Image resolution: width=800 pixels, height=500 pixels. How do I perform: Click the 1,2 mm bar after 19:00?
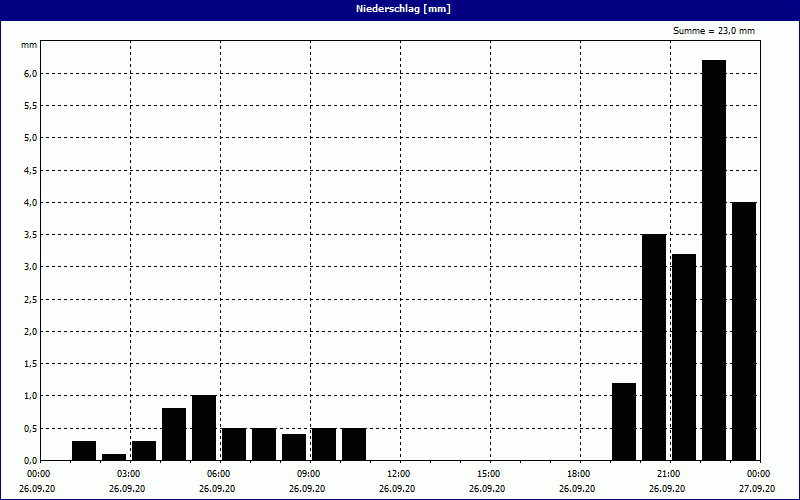(623, 422)
